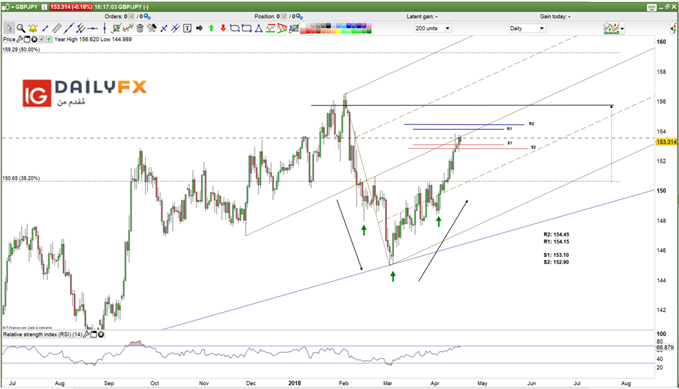Pick the ruler measurement tool
Viewport: 679px width, 389px height.
click(x=57, y=28)
